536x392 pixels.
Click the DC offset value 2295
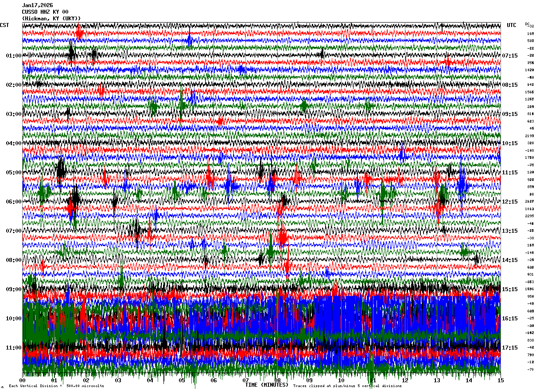click(530, 216)
